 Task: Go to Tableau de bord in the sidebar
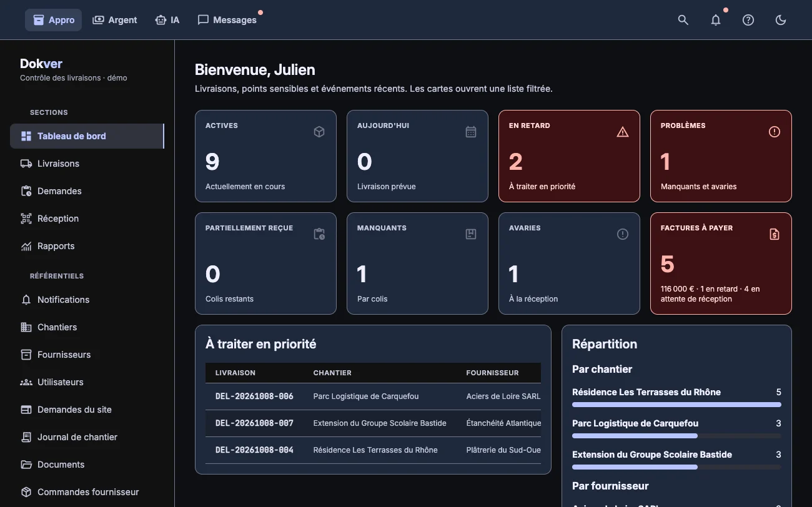click(87, 136)
